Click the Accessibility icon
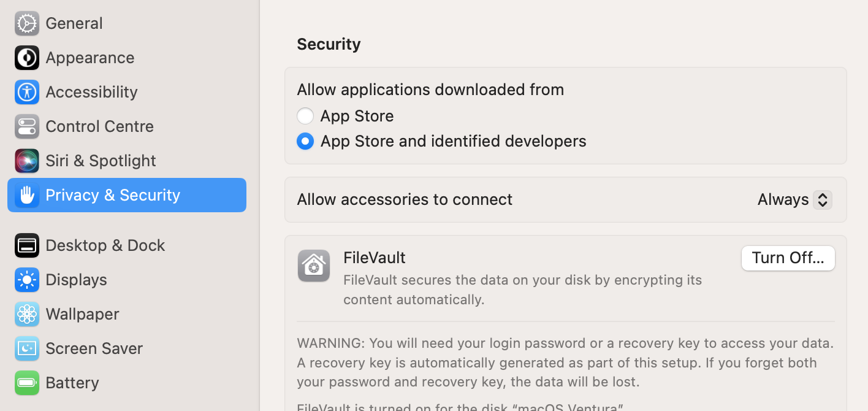Screen dimensions: 868x411 tap(27, 92)
